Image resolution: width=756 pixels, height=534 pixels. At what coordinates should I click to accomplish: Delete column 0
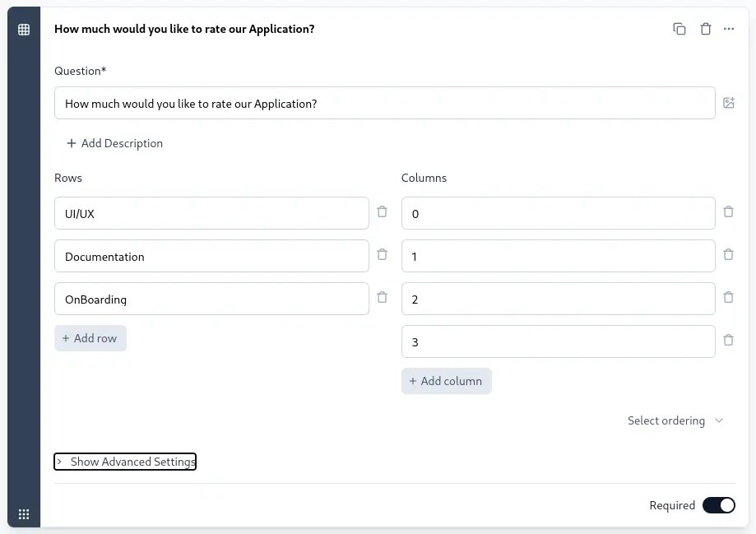[728, 211]
